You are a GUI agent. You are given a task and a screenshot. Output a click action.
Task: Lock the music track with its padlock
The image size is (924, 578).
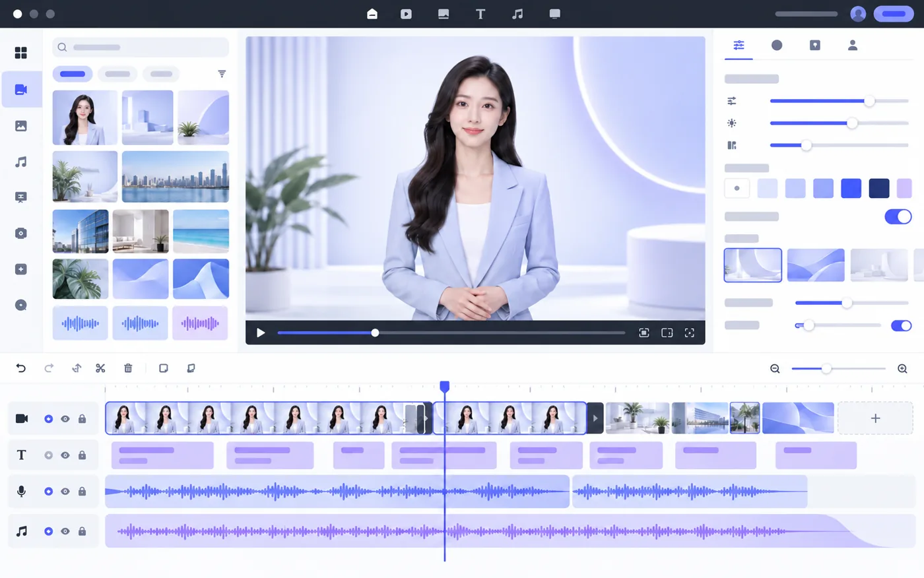[x=82, y=531]
